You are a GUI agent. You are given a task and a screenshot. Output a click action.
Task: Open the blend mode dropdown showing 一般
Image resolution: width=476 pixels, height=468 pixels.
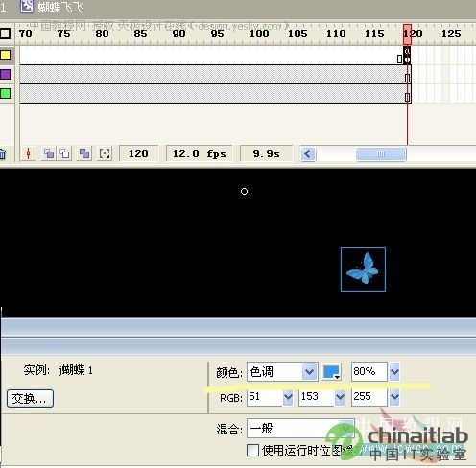coord(300,429)
